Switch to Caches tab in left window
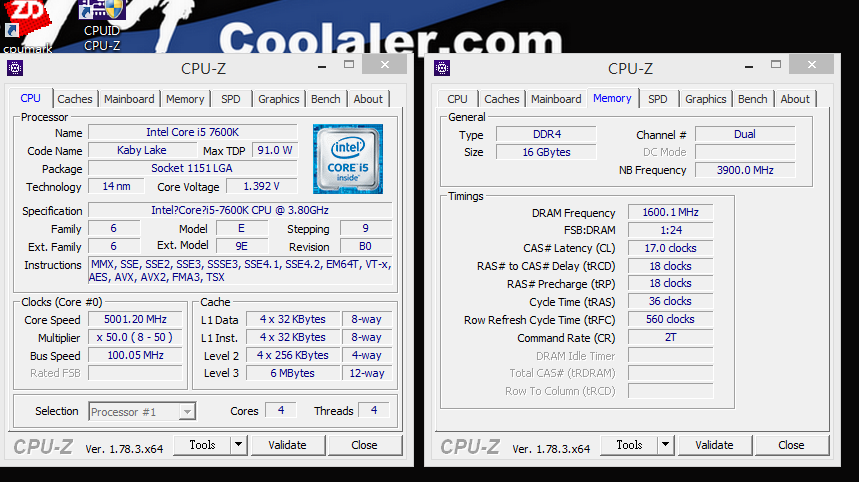The width and height of the screenshot is (859, 482). tap(75, 99)
